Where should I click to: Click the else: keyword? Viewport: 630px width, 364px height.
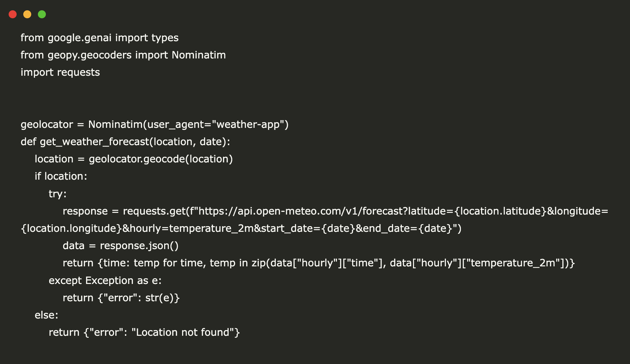47,315
